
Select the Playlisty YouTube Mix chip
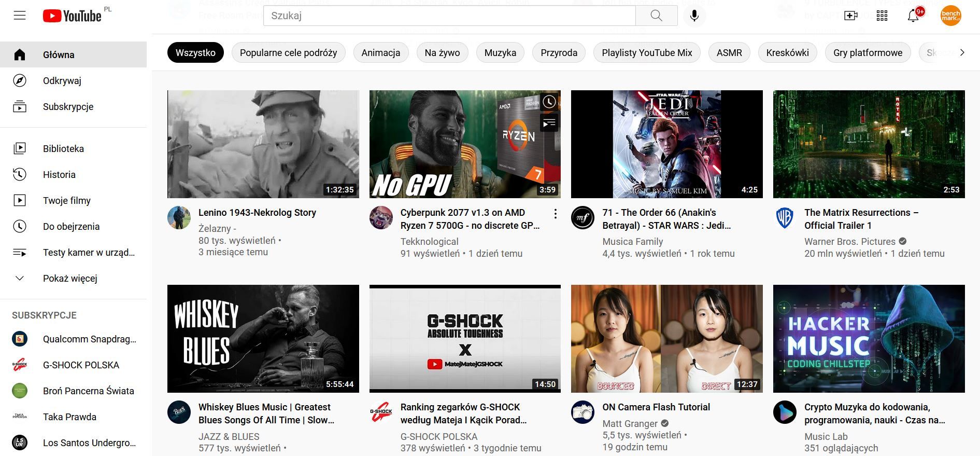coord(647,52)
